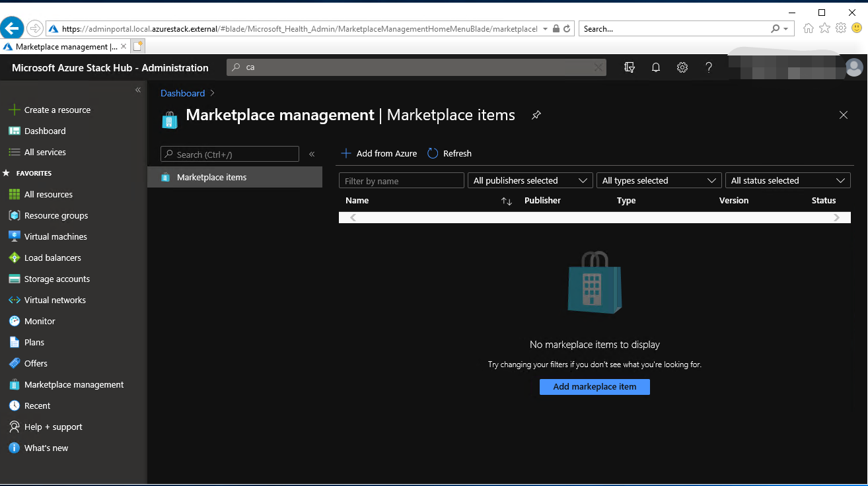Select Marketplace items menu entry

pos(235,177)
